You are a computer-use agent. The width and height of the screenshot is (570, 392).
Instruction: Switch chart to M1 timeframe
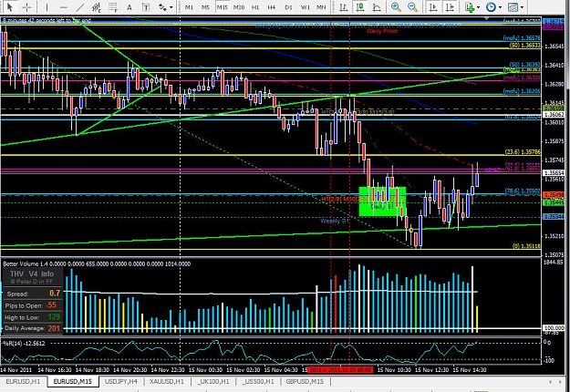click(189, 7)
